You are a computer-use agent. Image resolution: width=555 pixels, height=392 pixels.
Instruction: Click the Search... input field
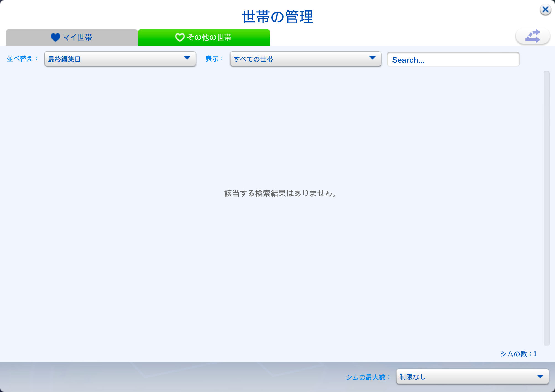pyautogui.click(x=453, y=59)
